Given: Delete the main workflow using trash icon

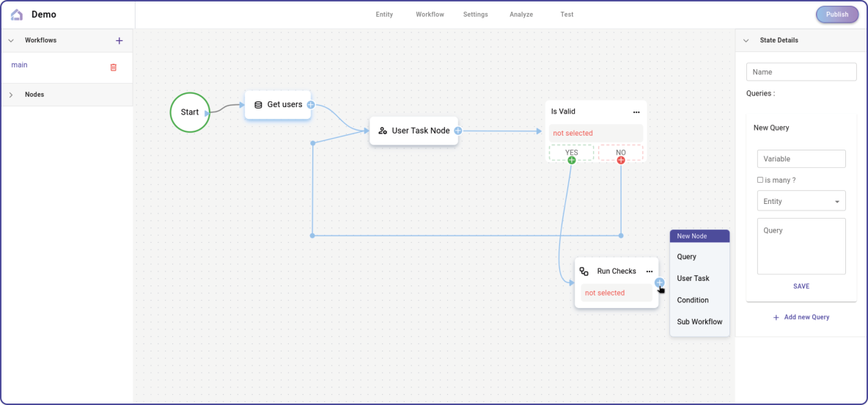Looking at the screenshot, I should point(113,67).
